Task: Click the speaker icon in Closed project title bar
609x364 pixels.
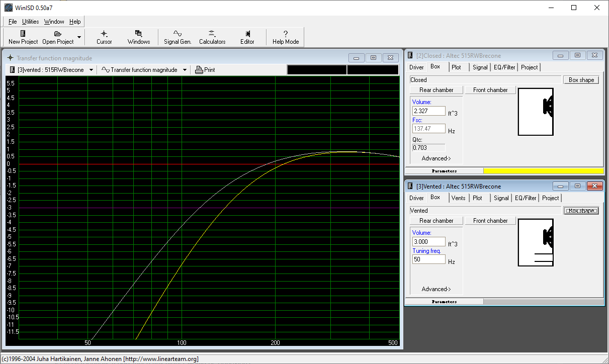Action: [x=410, y=56]
